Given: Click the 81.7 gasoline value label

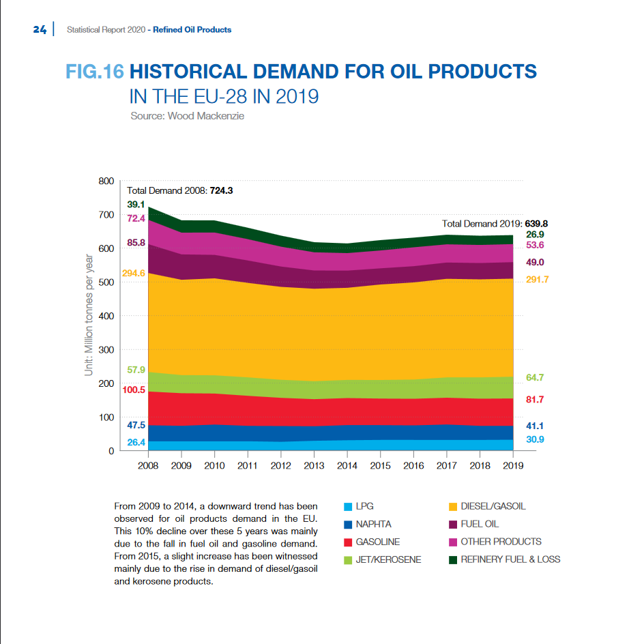Looking at the screenshot, I should coord(535,400).
